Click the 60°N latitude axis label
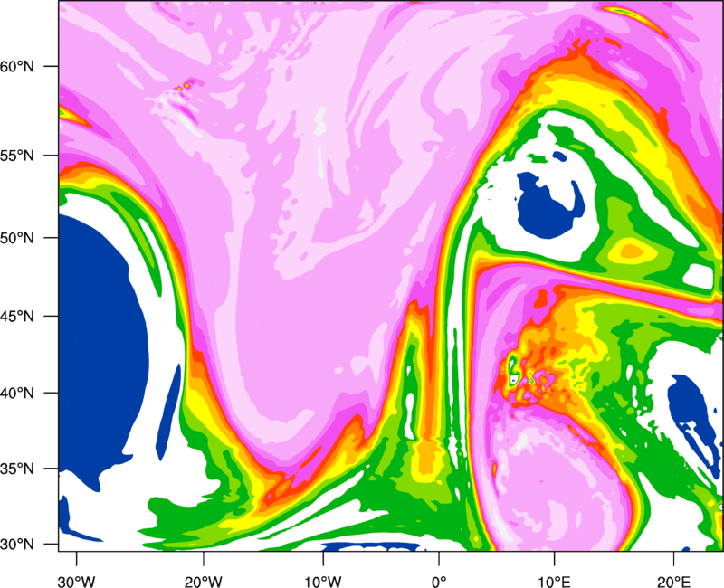Image resolution: width=724 pixels, height=588 pixels. [17, 66]
